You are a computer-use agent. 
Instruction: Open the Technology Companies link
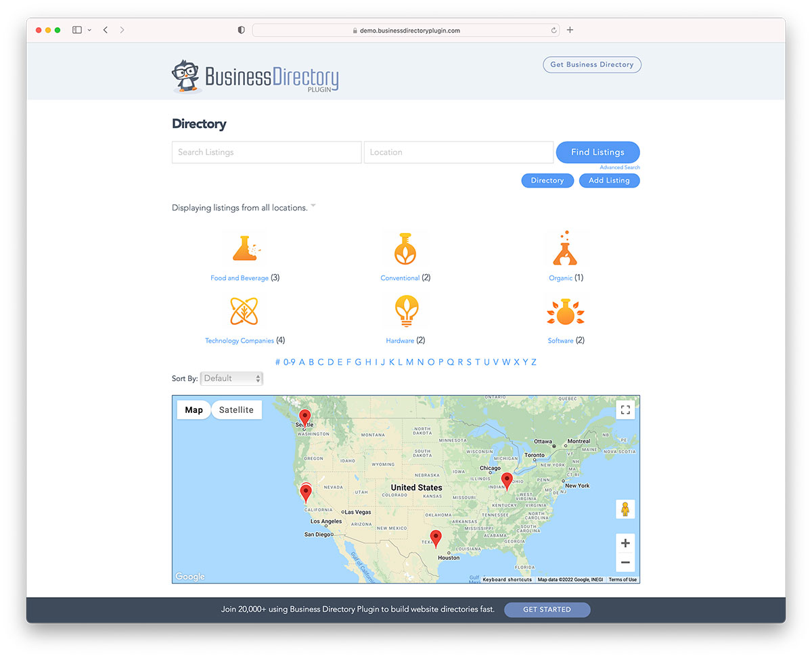(240, 341)
